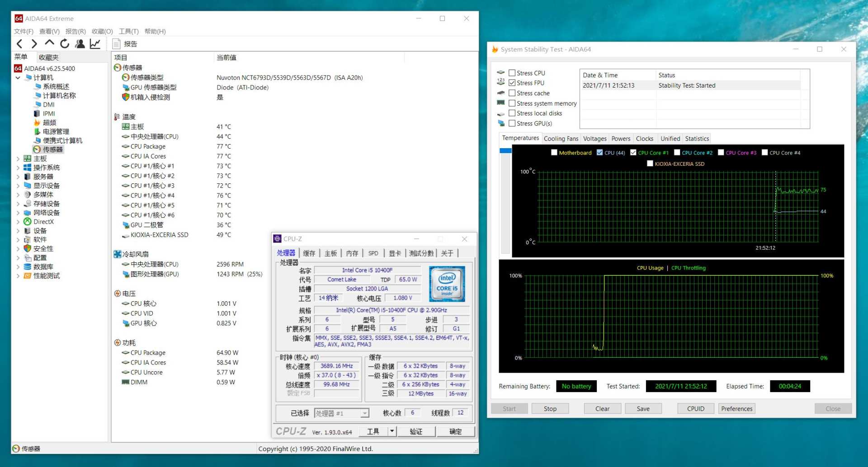The height and width of the screenshot is (467, 868).
Task: Open the user icon in AIDA64 toolbar
Action: click(x=80, y=44)
